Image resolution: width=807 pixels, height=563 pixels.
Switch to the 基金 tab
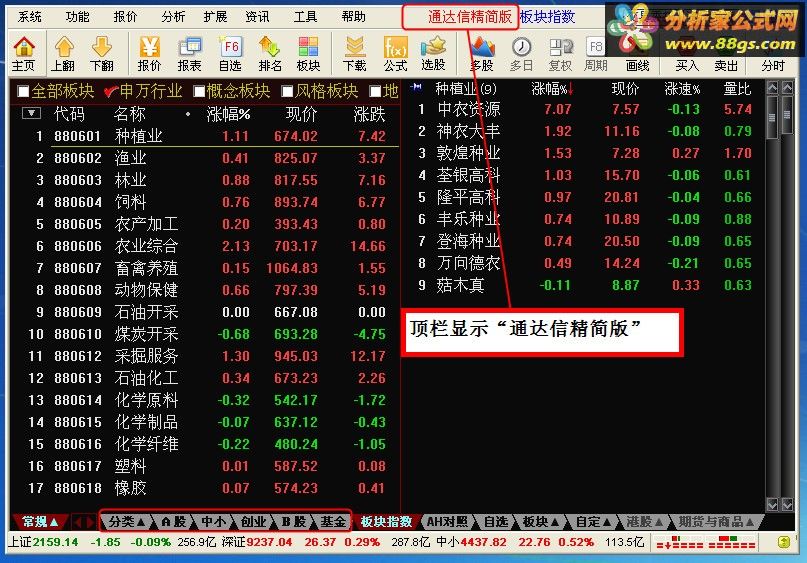332,522
